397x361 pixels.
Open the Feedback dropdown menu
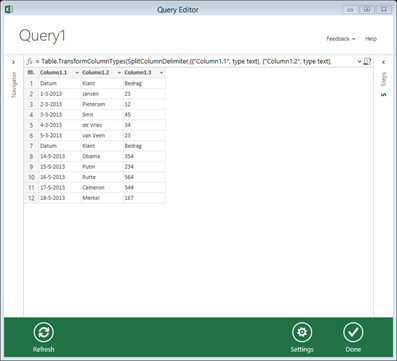[341, 39]
